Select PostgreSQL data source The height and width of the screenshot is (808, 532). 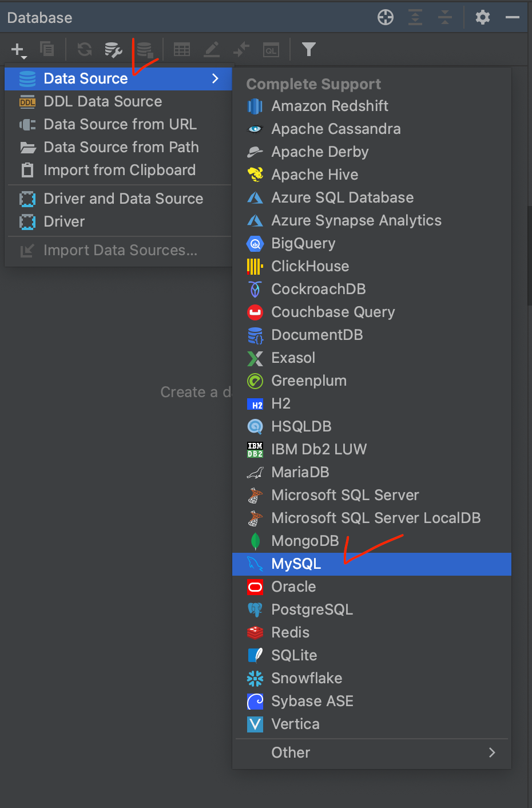[372, 609]
